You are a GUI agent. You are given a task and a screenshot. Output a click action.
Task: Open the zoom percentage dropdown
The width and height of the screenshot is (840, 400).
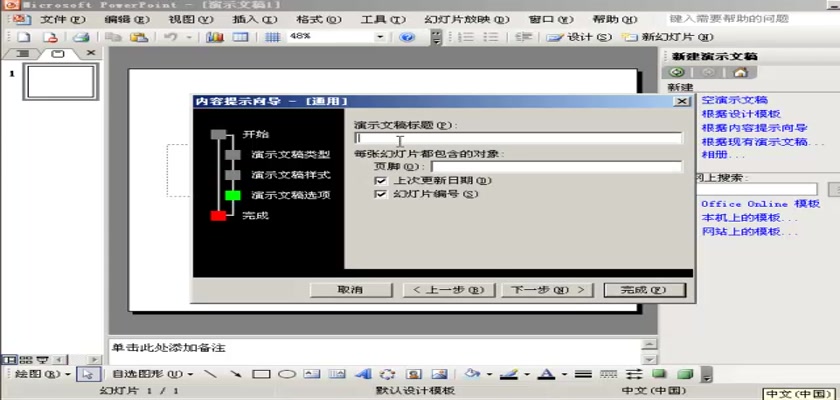380,37
